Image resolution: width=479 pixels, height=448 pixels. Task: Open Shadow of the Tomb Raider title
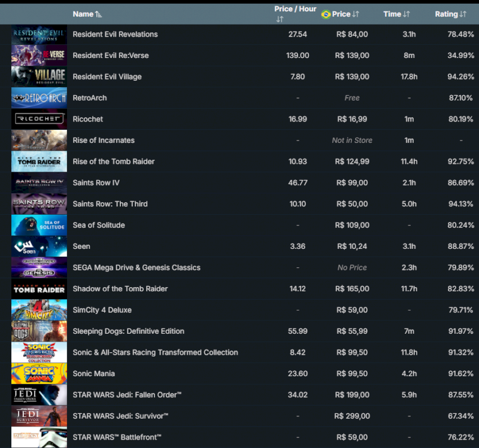pyautogui.click(x=120, y=289)
